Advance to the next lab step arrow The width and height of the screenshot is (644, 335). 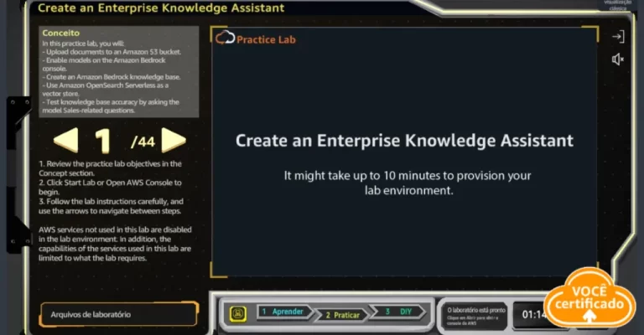tap(174, 140)
